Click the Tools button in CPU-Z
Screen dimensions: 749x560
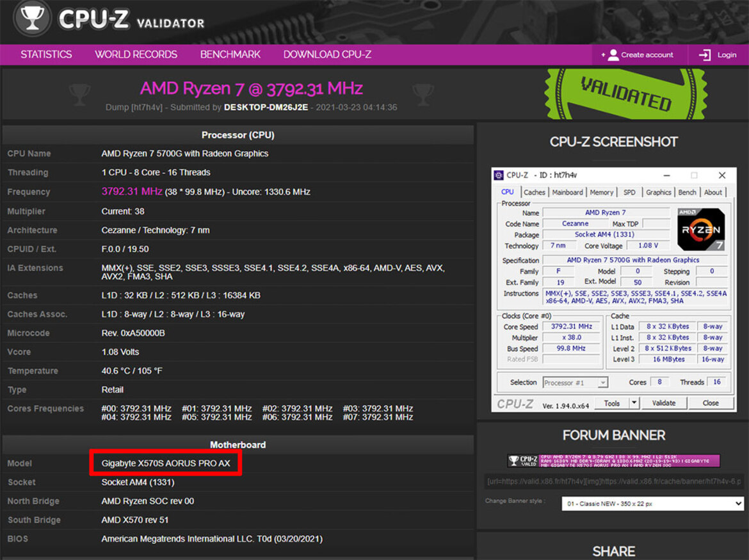(611, 403)
